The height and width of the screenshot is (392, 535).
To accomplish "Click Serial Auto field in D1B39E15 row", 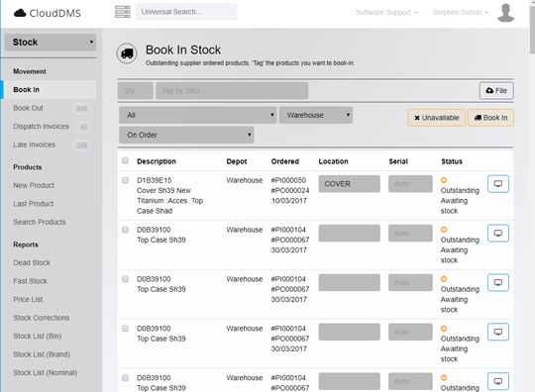I will (410, 184).
